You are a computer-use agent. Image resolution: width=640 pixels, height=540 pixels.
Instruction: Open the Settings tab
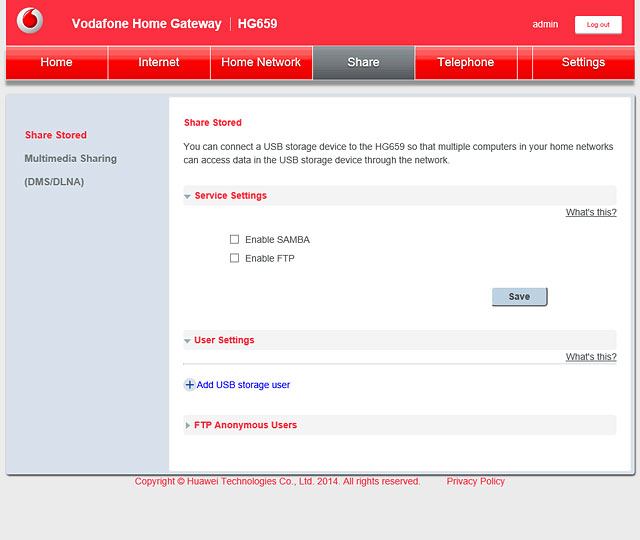click(583, 62)
